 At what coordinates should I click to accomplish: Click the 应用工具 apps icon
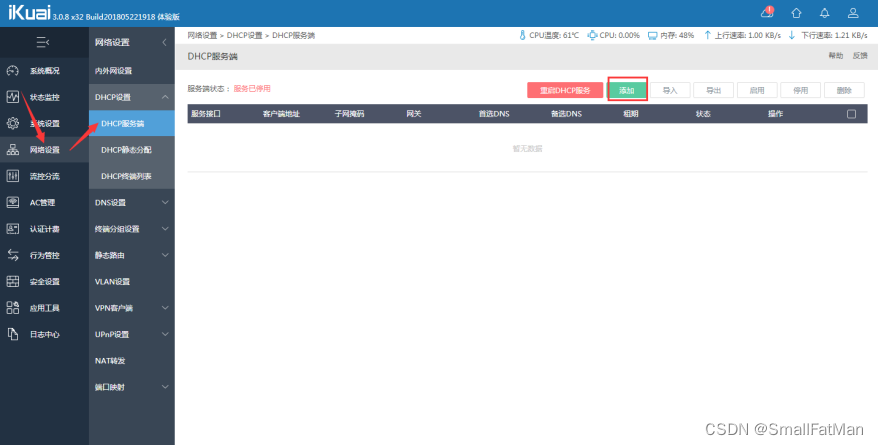pos(13,308)
